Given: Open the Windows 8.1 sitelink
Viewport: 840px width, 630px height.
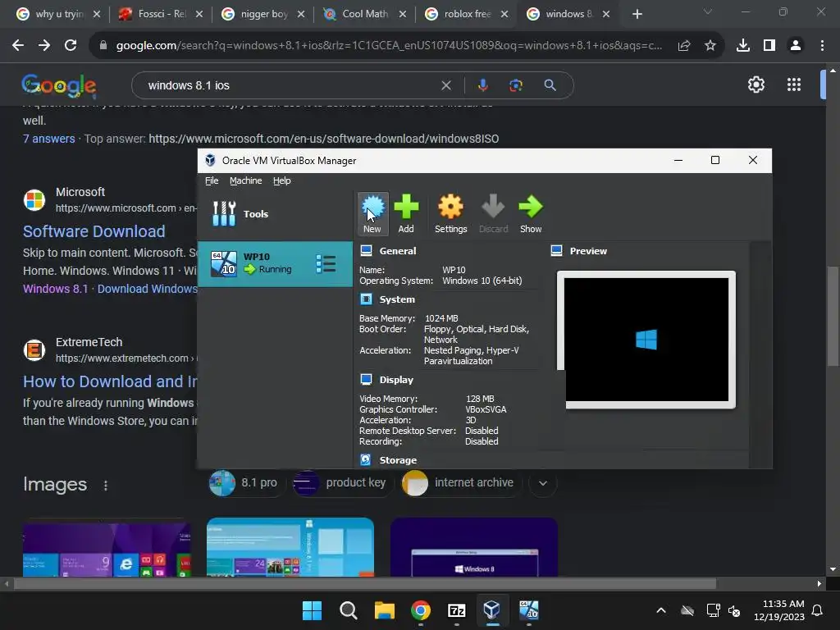Looking at the screenshot, I should click(x=55, y=289).
